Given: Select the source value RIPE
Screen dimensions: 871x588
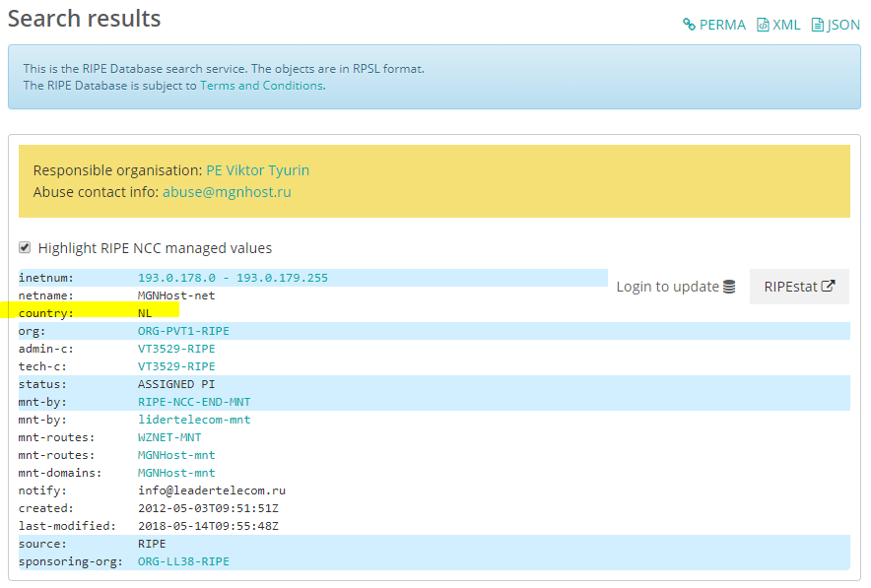Looking at the screenshot, I should coord(152,544).
